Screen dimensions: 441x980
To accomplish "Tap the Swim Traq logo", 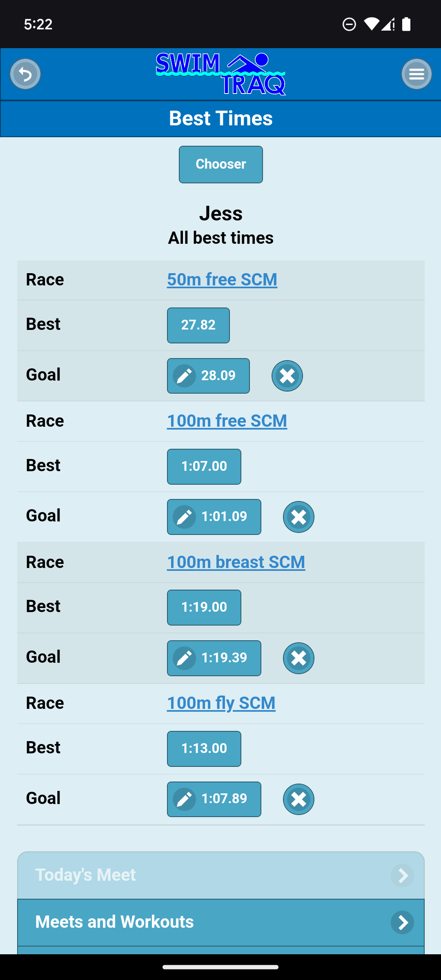I will 220,74.
